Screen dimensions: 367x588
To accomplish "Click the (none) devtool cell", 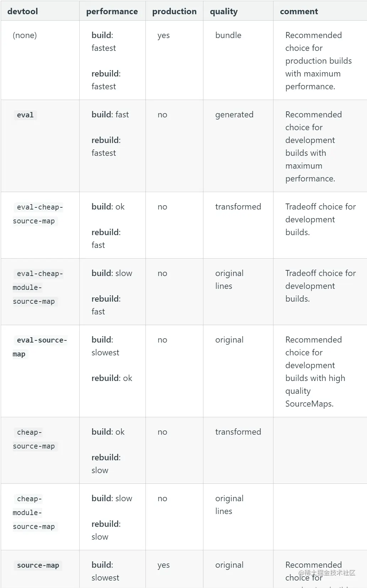I will coord(25,35).
